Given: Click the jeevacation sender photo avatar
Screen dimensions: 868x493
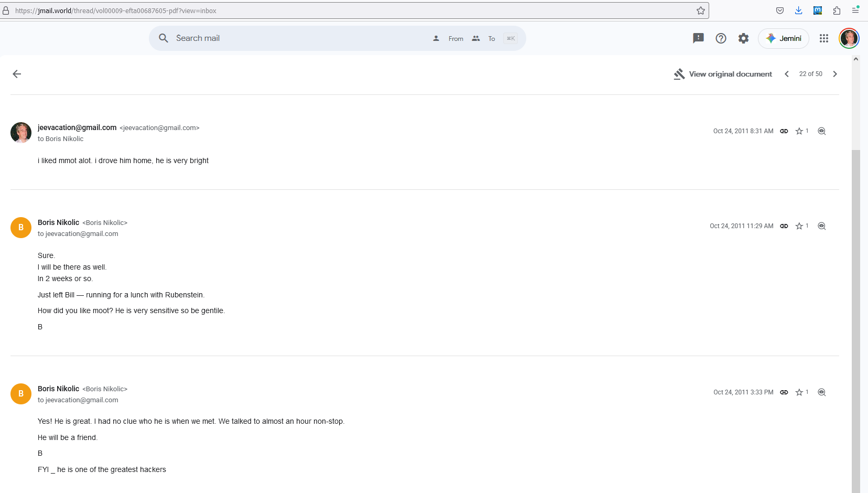Looking at the screenshot, I should pyautogui.click(x=21, y=133).
